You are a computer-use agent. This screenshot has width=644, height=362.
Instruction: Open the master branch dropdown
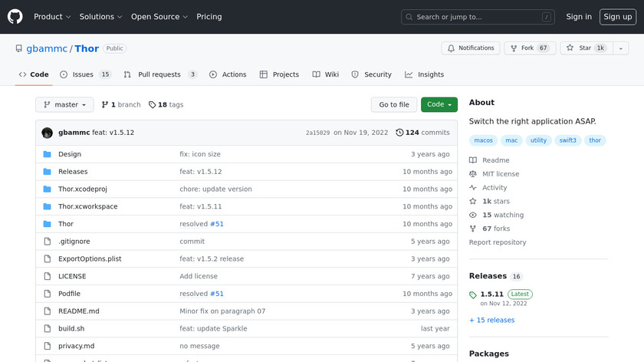point(65,104)
